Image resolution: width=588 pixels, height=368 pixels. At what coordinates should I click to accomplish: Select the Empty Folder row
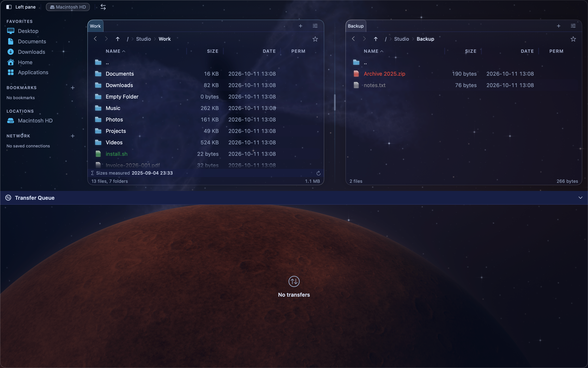(x=206, y=97)
